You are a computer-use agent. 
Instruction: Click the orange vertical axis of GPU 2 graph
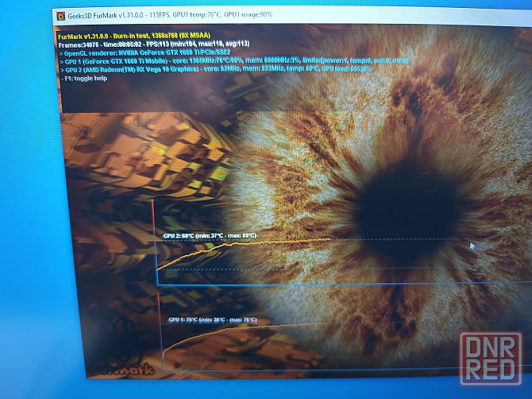click(x=153, y=238)
